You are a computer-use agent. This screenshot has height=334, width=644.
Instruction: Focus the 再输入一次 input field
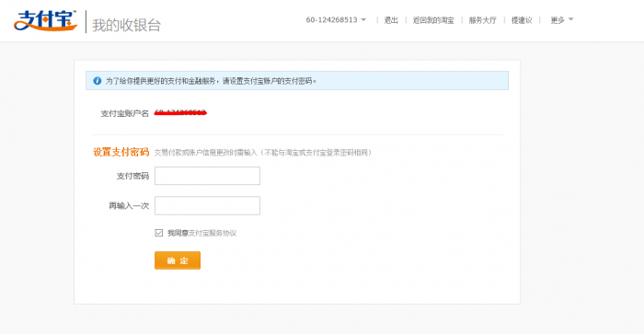[207, 205]
